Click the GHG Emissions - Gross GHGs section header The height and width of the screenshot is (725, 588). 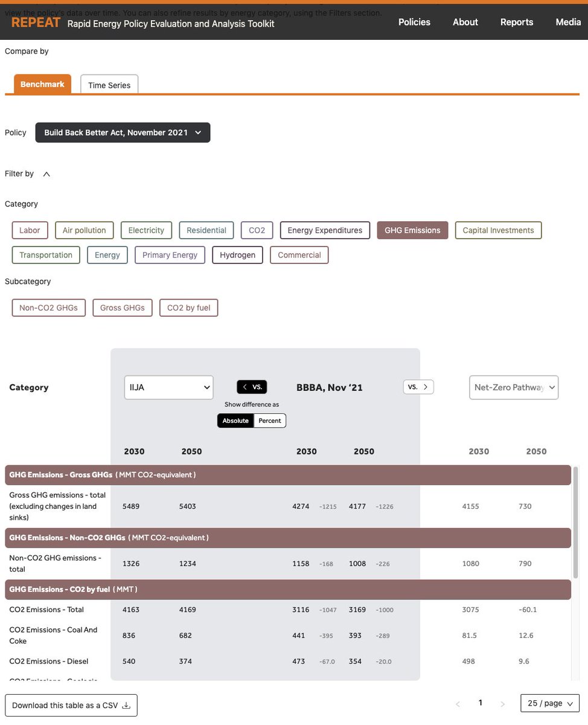tap(288, 475)
